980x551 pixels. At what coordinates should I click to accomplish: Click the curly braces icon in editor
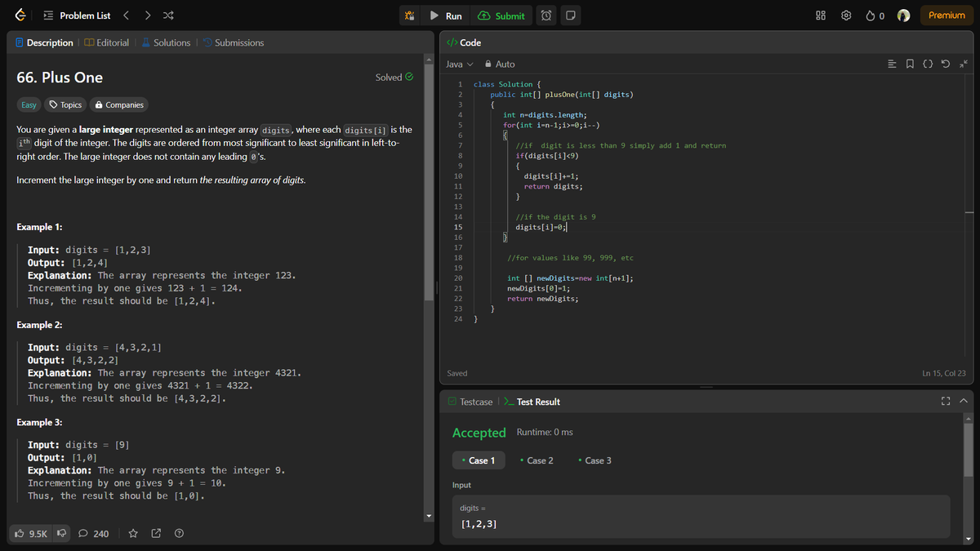928,64
